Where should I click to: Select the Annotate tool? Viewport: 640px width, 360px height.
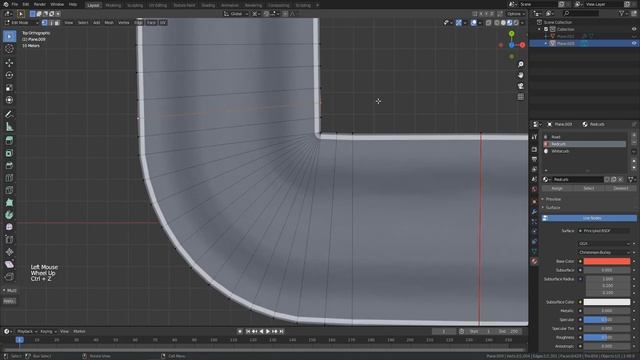pyautogui.click(x=9, y=114)
